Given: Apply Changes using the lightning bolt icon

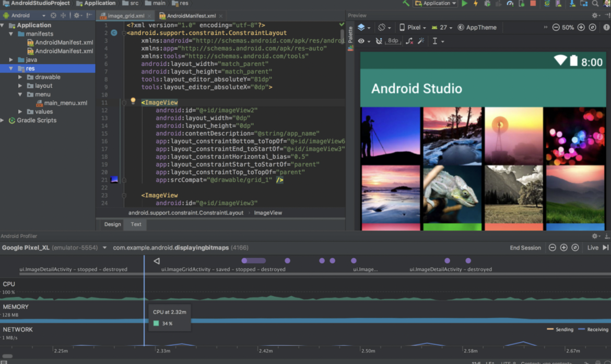Looking at the screenshot, I should pyautogui.click(x=476, y=4).
